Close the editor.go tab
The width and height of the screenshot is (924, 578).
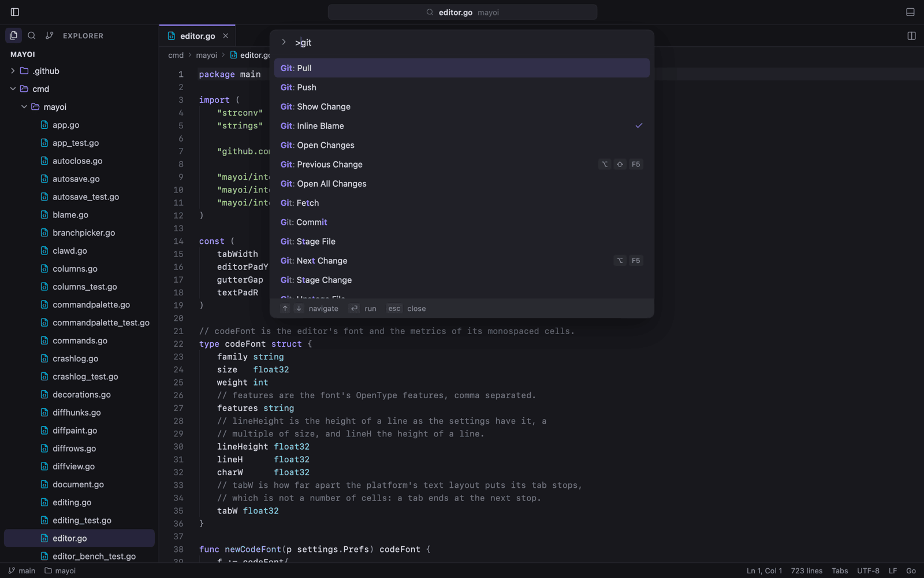click(226, 36)
